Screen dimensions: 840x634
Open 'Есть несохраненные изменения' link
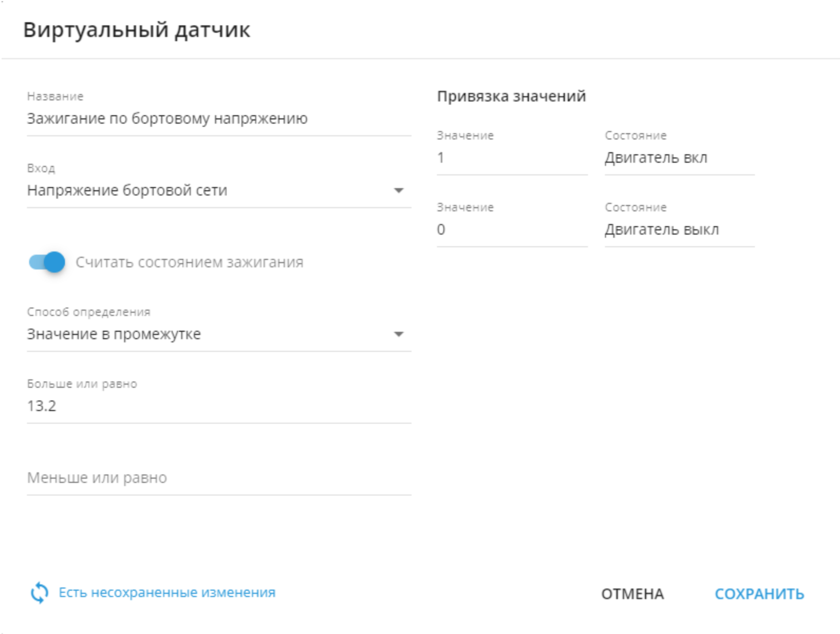(x=167, y=593)
